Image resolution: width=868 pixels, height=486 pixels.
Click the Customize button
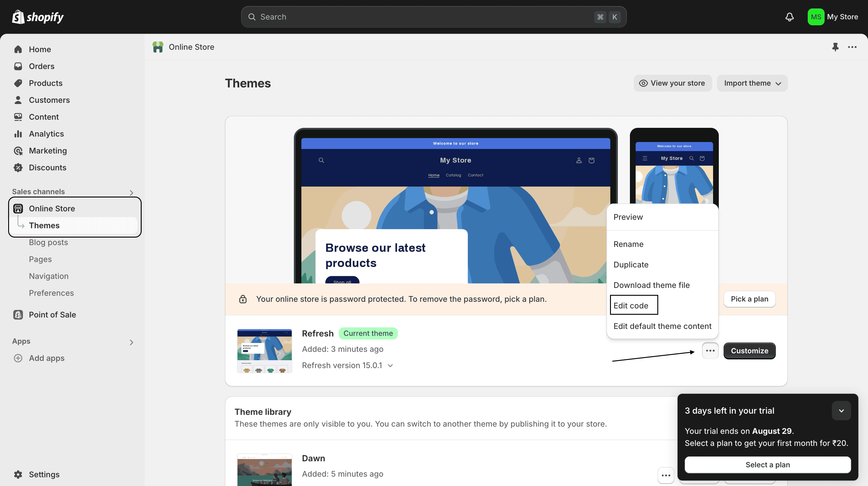[x=749, y=351]
